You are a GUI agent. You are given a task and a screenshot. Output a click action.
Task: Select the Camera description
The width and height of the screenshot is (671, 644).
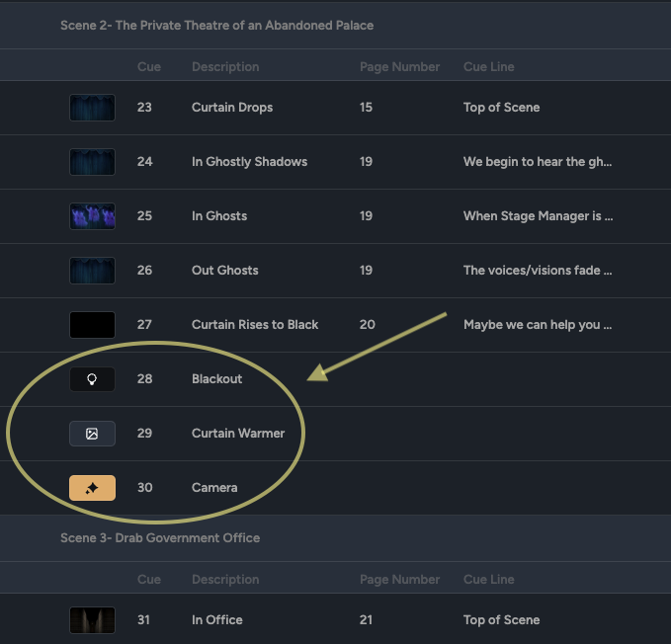pos(214,488)
